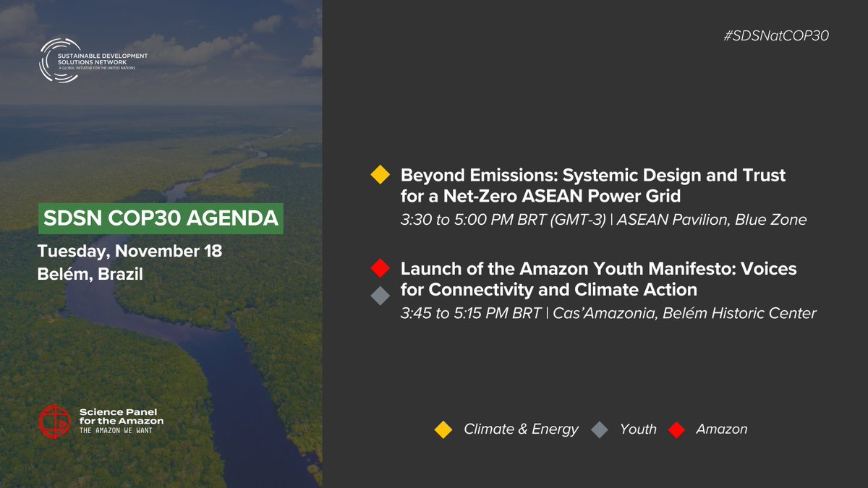This screenshot has height=488, width=868.
Task: Click 'Science Panel for the Amazon' text
Action: tap(122, 417)
